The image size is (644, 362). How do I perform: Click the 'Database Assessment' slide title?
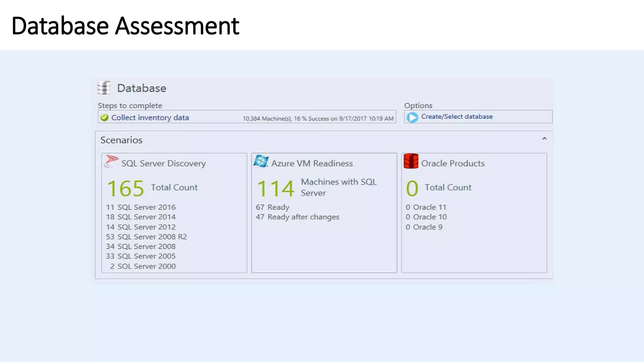[x=125, y=26]
